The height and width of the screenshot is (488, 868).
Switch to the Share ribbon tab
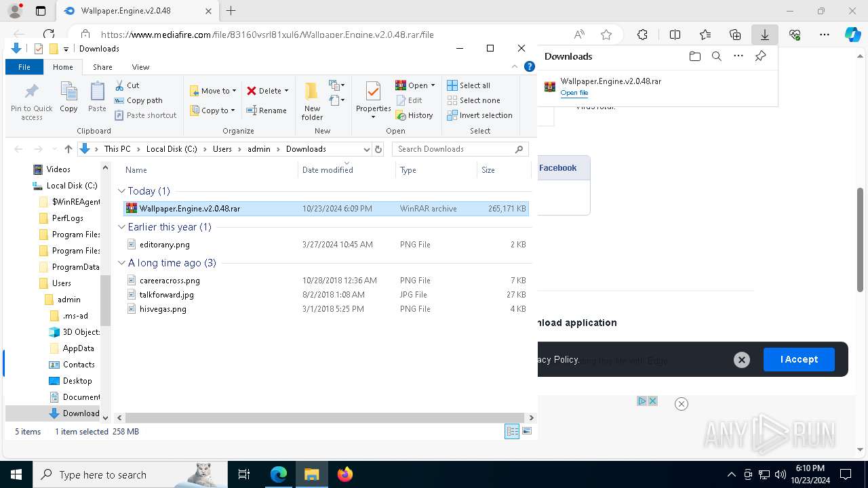point(102,67)
